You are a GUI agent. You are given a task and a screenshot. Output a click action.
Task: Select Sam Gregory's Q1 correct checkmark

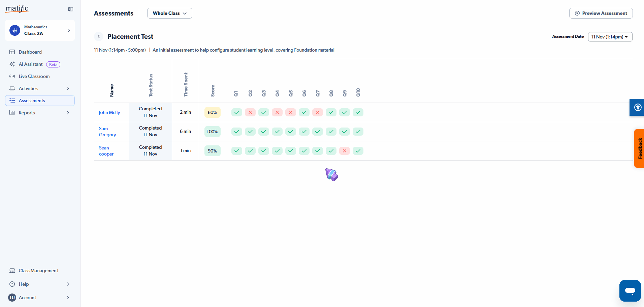[237, 132]
